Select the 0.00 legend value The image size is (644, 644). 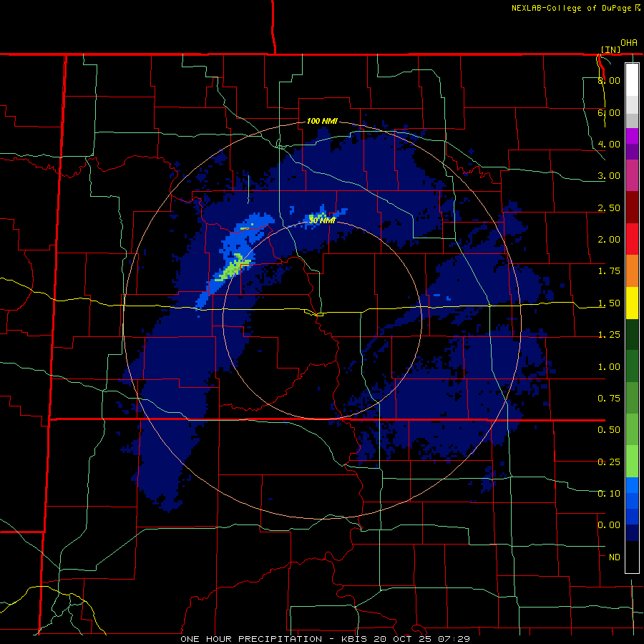click(609, 525)
